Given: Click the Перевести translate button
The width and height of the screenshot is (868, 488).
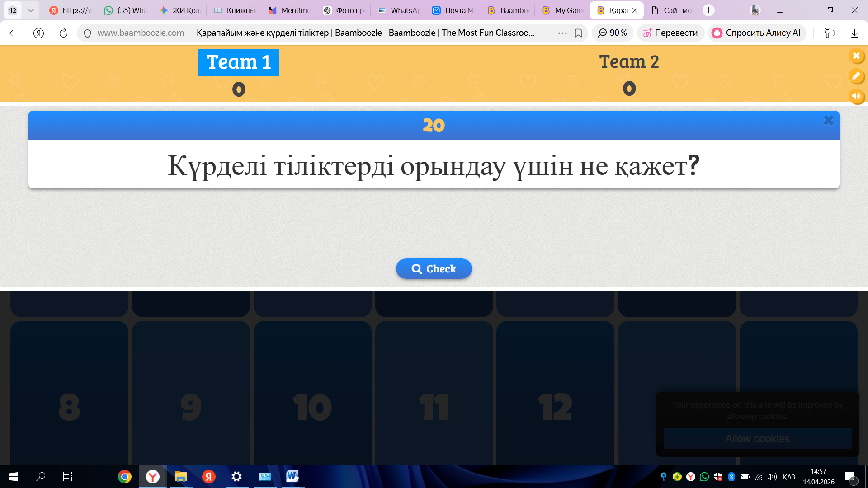Looking at the screenshot, I should [670, 33].
